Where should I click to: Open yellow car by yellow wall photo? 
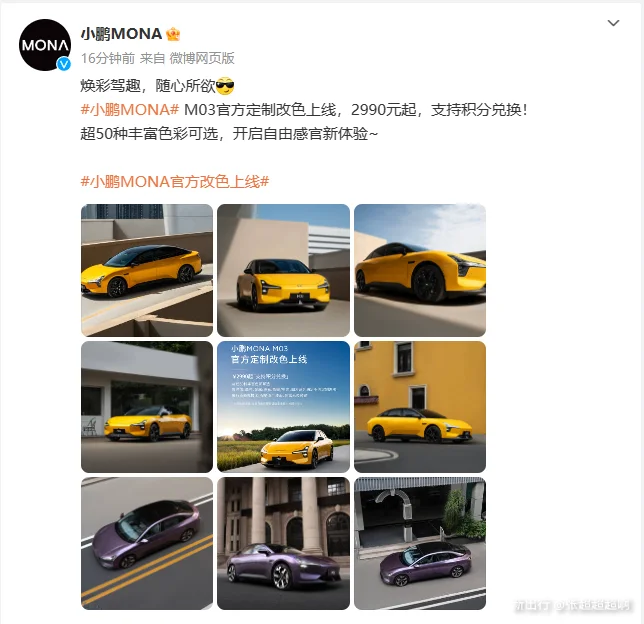coord(420,407)
